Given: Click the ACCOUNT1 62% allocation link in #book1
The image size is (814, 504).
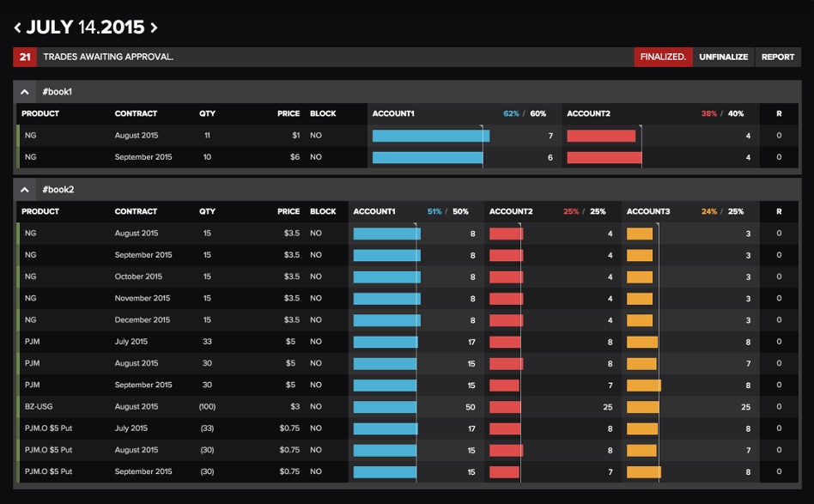Looking at the screenshot, I should click(x=513, y=112).
